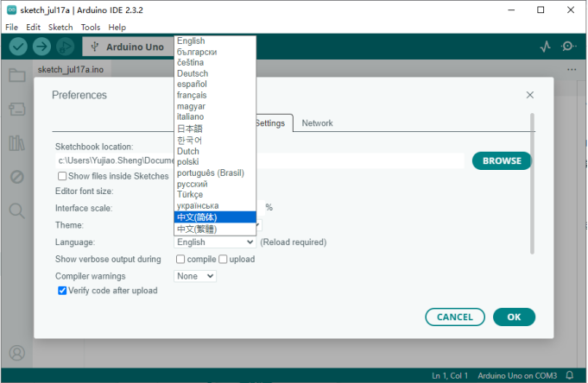Choose 한국어 from the language list
The image size is (588, 383).
coord(215,140)
